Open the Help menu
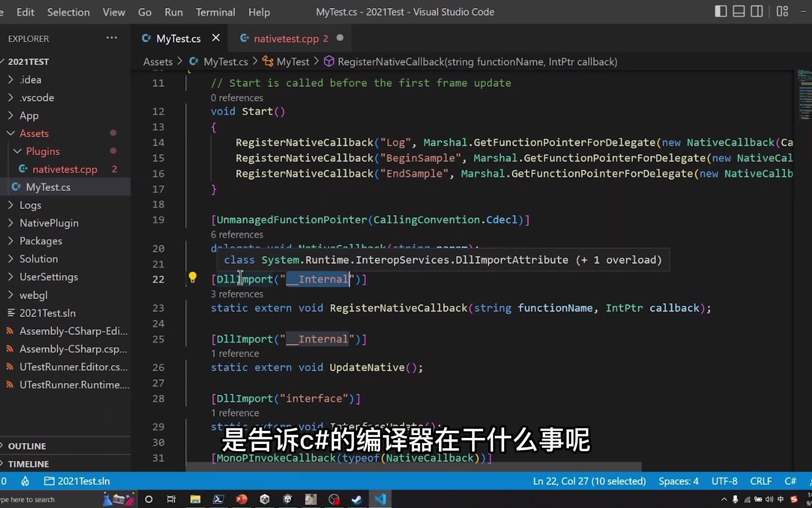812x508 pixels. [x=259, y=12]
